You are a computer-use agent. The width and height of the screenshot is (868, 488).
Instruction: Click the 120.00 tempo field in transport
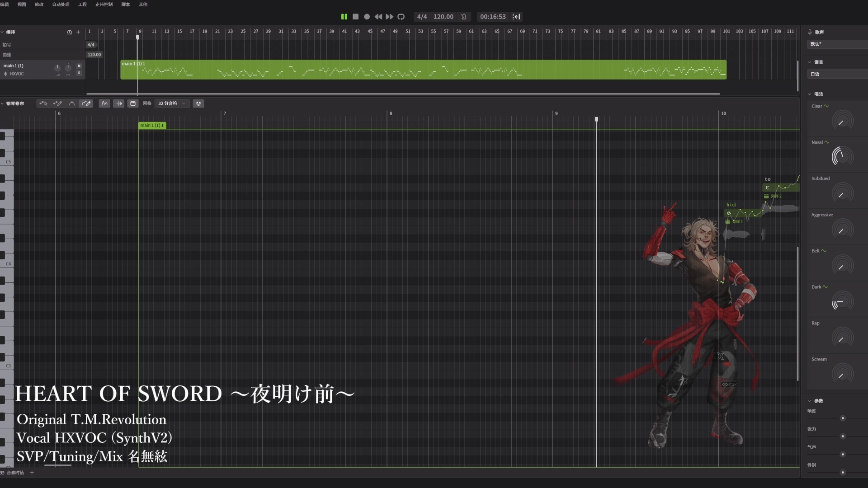point(443,17)
